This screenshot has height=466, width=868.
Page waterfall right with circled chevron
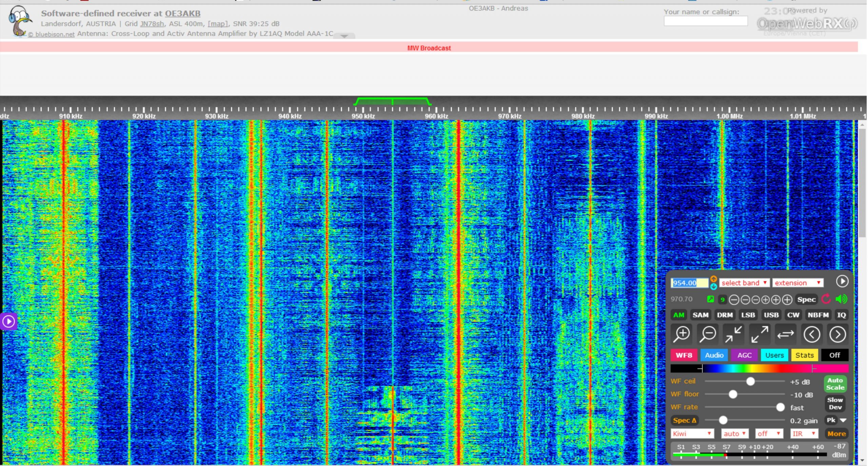point(837,334)
